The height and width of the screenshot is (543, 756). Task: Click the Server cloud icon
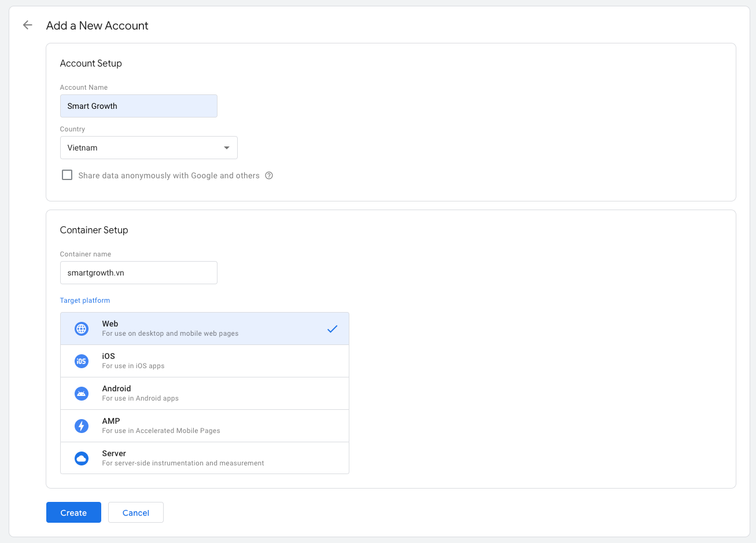82,458
